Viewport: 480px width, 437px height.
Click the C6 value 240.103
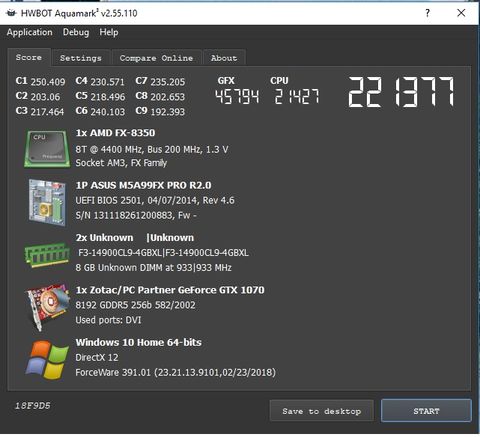pos(108,112)
